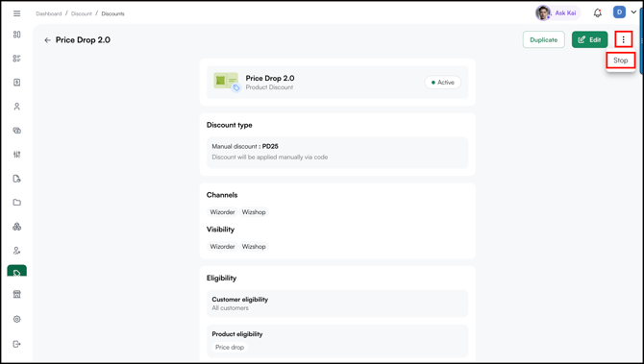
Task: Click the Customer eligibility row
Action: [337, 303]
